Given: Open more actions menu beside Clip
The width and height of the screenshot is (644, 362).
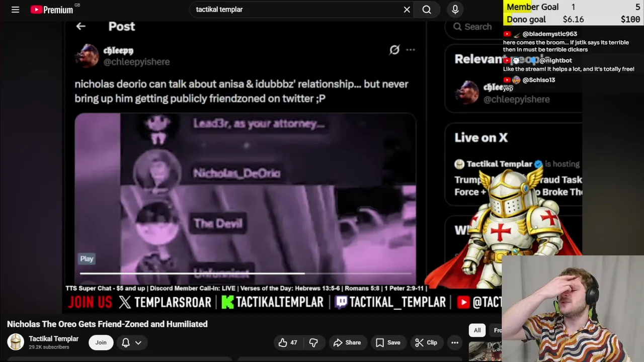Looking at the screenshot, I should [x=455, y=342].
